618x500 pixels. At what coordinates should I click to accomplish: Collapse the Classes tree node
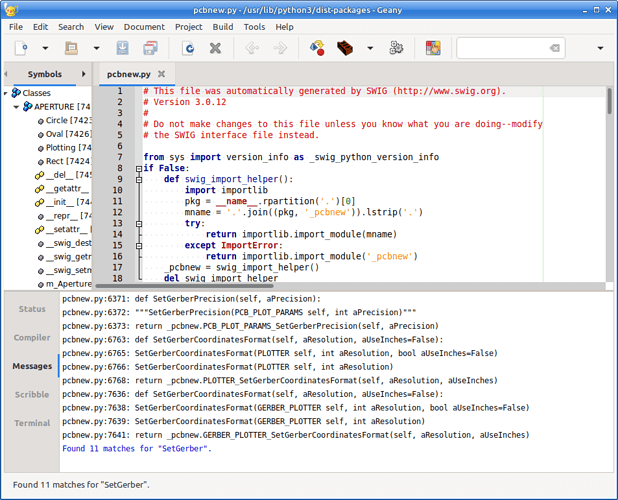tap(6, 93)
